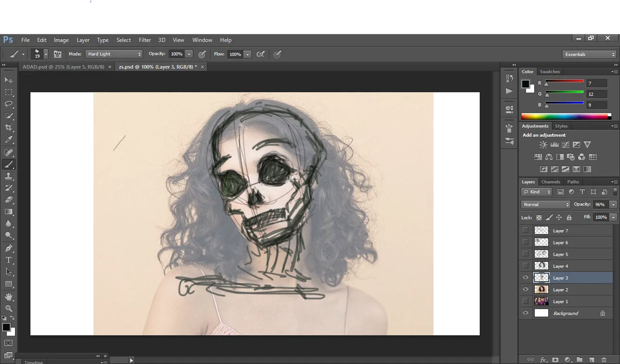Image resolution: width=620 pixels, height=364 pixels.
Task: Select the Zoom tool
Action: (9, 308)
